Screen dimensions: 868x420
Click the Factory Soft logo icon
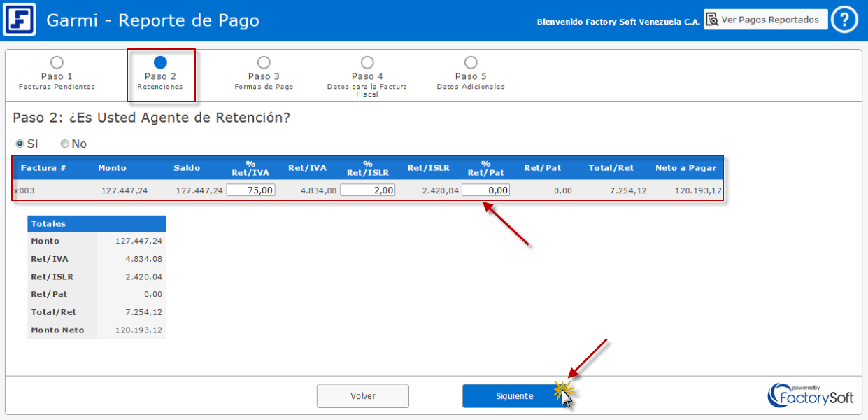pyautogui.click(x=19, y=20)
